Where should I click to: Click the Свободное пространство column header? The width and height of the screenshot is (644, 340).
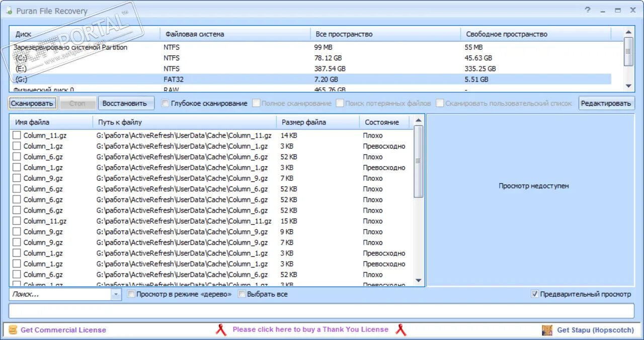pos(536,34)
